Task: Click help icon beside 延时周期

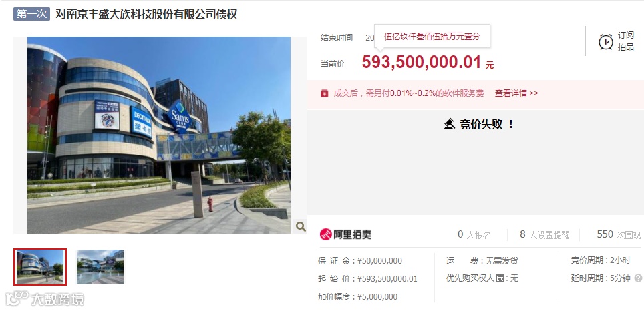Action: (x=638, y=278)
